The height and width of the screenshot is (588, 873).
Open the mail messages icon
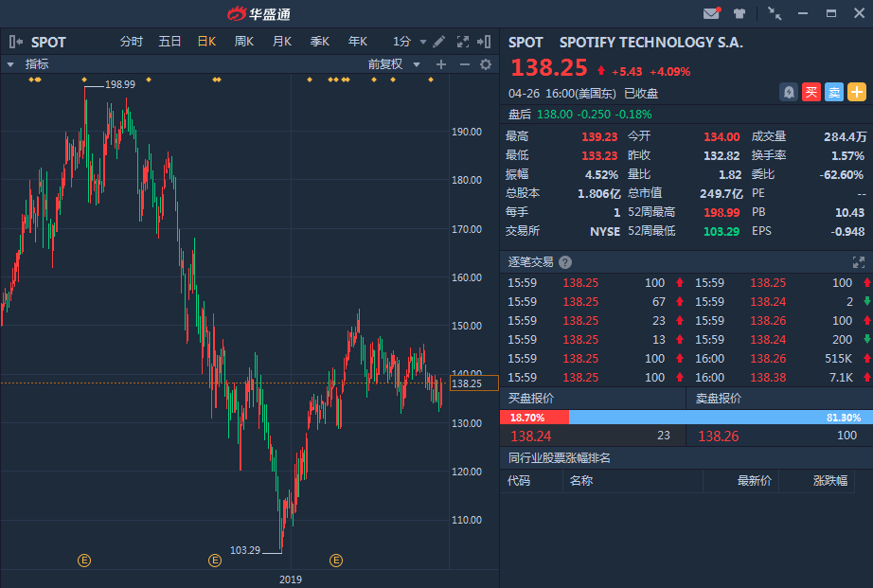[711, 13]
